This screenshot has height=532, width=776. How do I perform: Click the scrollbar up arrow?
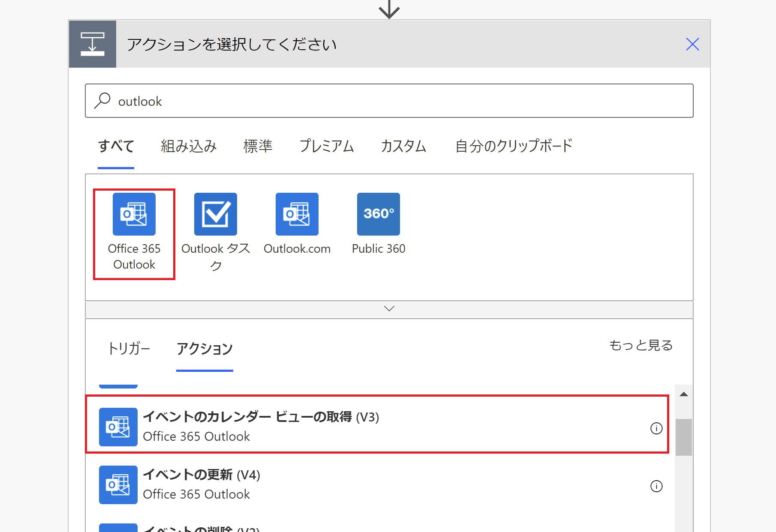tap(684, 394)
